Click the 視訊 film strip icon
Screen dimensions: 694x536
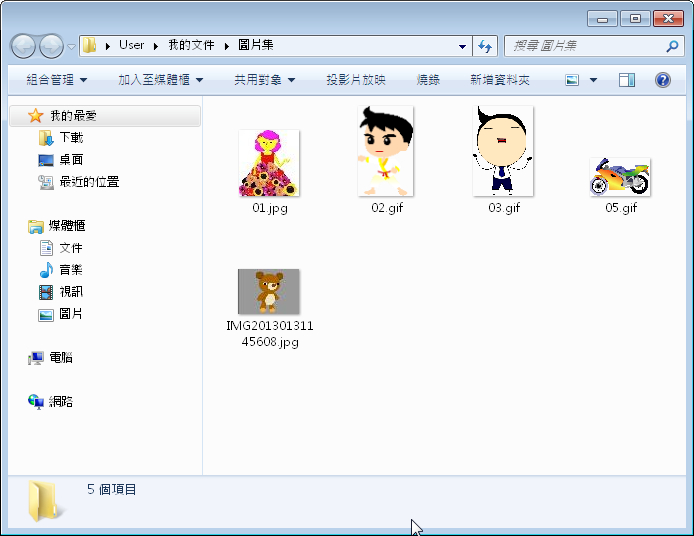[x=46, y=292]
